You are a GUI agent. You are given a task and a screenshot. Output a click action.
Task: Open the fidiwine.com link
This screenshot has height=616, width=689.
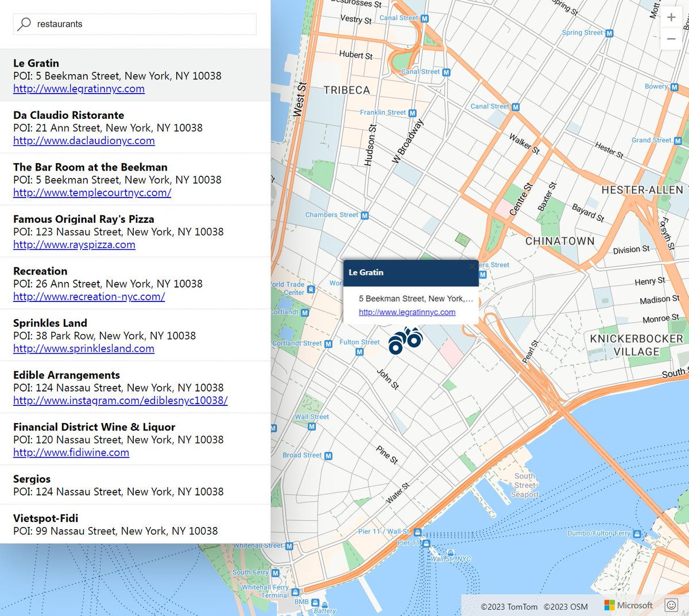click(71, 452)
